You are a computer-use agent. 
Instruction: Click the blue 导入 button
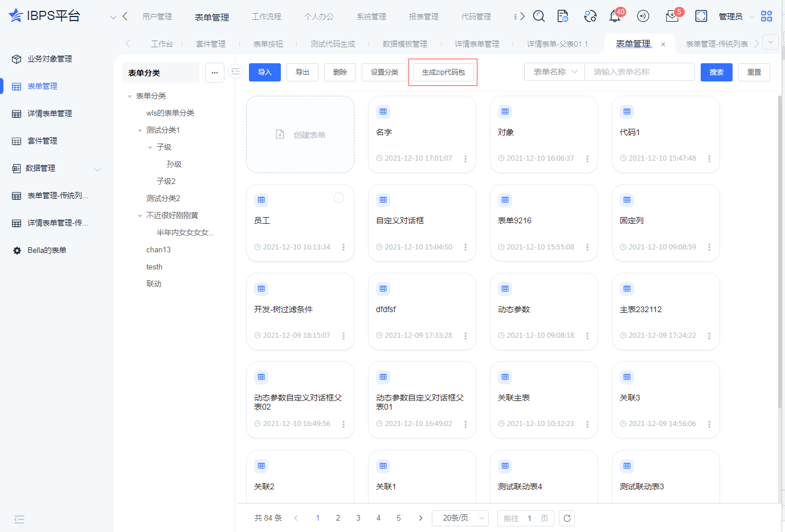pyautogui.click(x=265, y=72)
